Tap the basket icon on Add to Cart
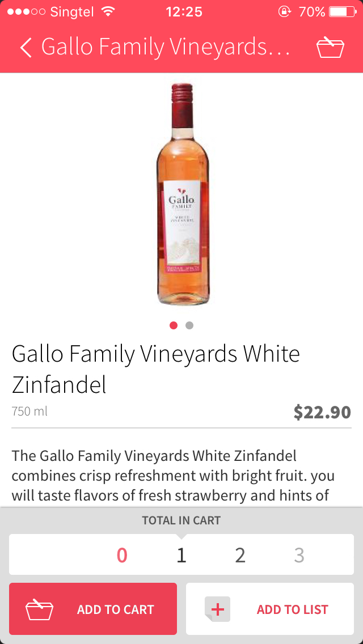This screenshot has height=644, width=363. 39,609
